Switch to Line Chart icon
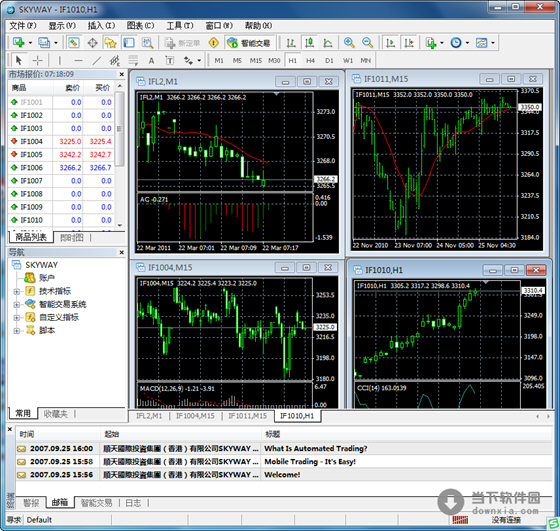Viewport: 560px width, 531px height. coord(328,42)
